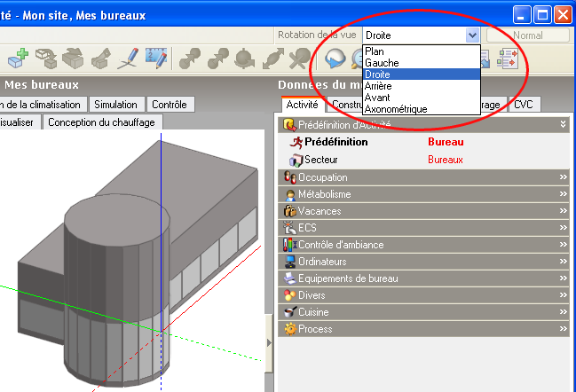Viewport: 576px width, 392px height.
Task: Expand the Equipements de bureau section
Action: [x=562, y=278]
